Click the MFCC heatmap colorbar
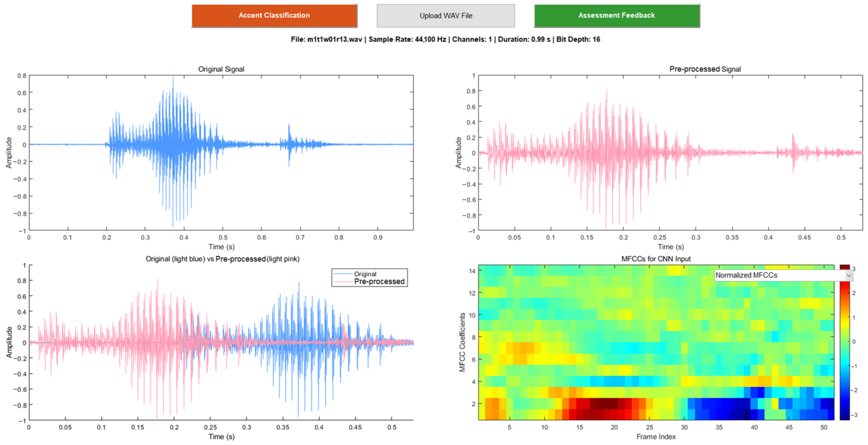 (845, 342)
